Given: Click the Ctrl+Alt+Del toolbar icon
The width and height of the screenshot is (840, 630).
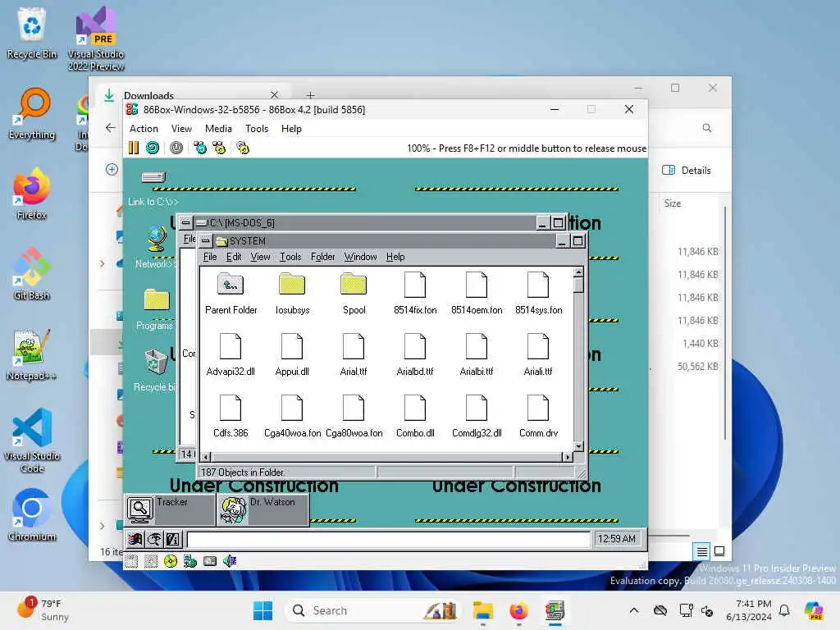Looking at the screenshot, I should pos(200,148).
